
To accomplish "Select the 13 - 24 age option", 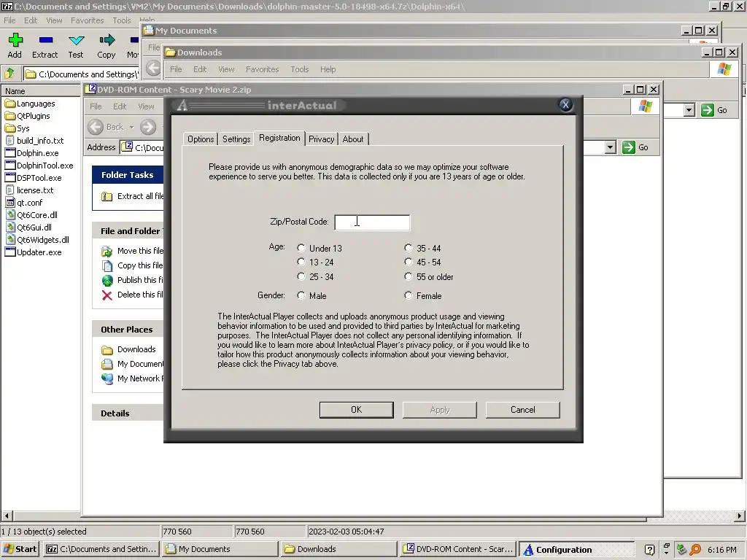I will pyautogui.click(x=301, y=262).
